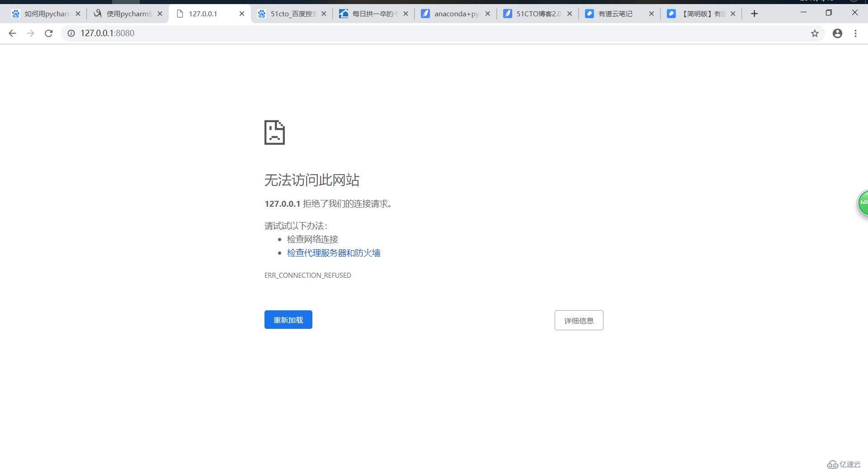Viewport: 868px width, 470px height.
Task: Minimize the browser window
Action: coord(803,13)
